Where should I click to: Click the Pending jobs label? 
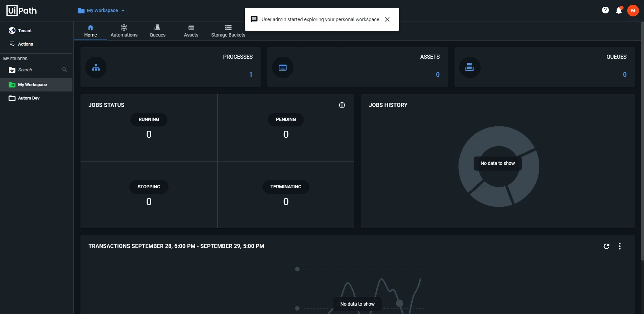[286, 120]
